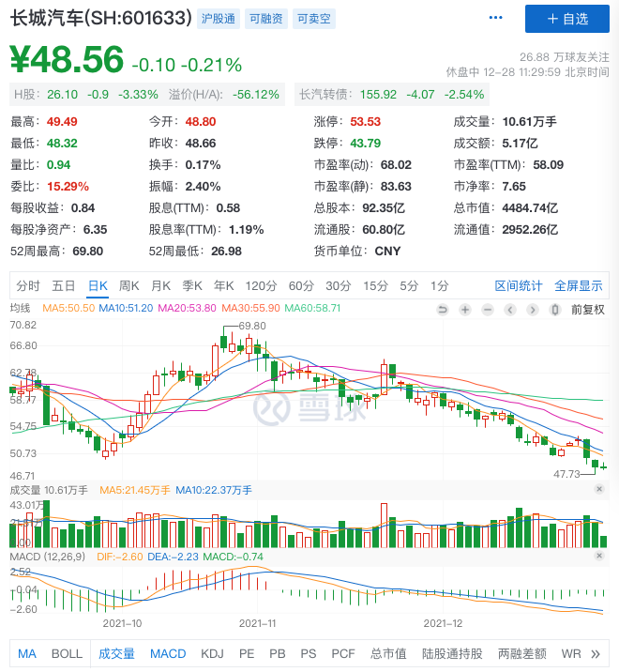Viewport: 619px width, 672px height.
Task: Click the H股 price 26.10
Action: pos(63,94)
